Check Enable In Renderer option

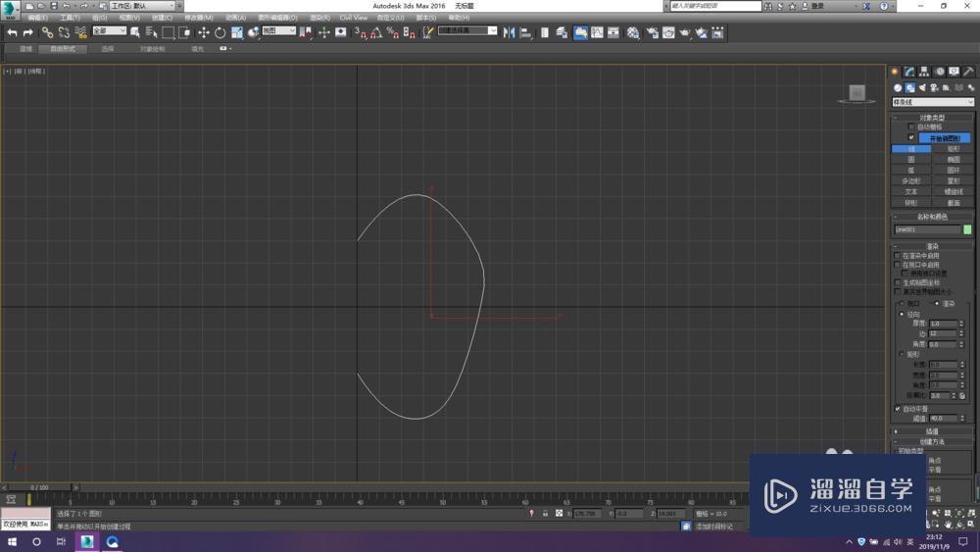[898, 256]
